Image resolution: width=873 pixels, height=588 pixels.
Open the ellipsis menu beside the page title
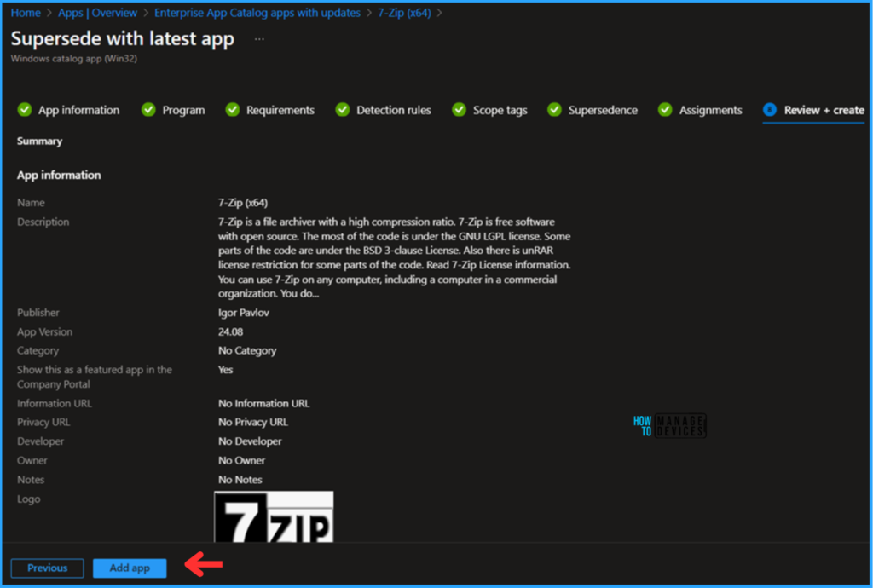259,39
